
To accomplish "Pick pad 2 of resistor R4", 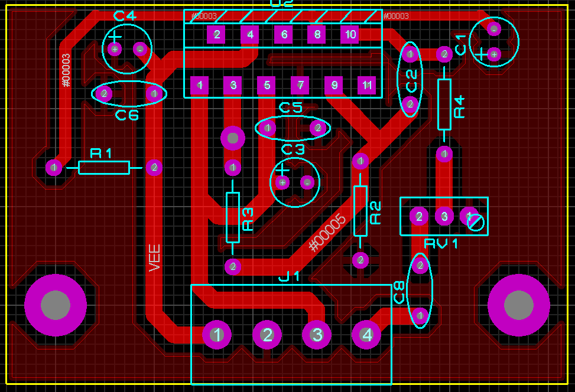I will tap(444, 54).
